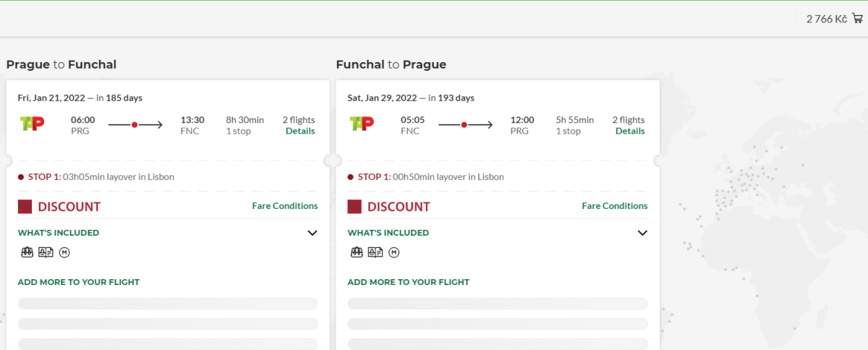Open Details link for Funchal to Prague flight
868x350 pixels.
(x=630, y=131)
